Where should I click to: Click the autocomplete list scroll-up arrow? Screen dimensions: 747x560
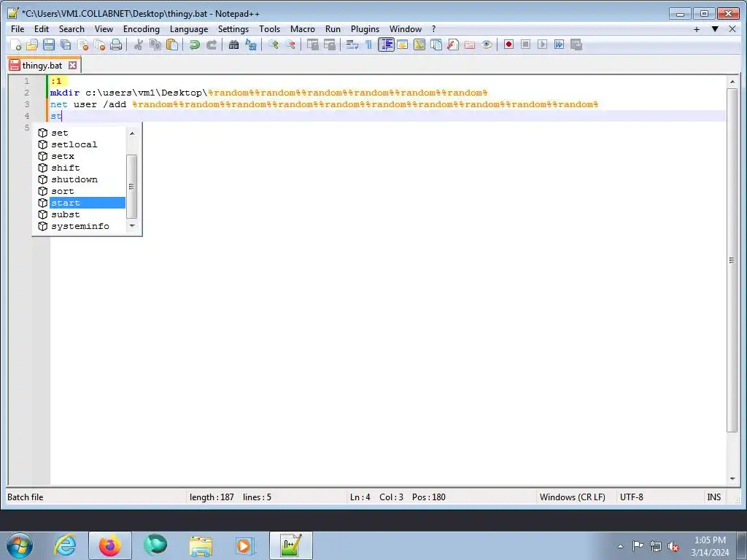coord(132,133)
